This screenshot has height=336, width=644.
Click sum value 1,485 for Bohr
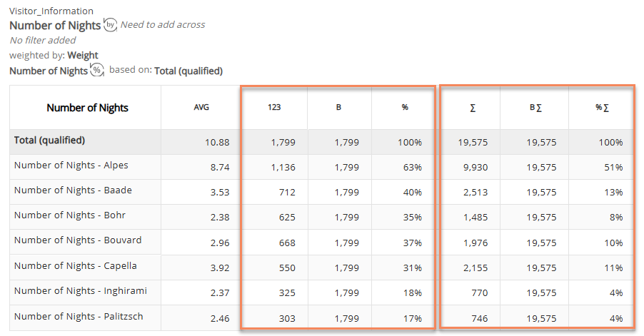click(x=476, y=218)
